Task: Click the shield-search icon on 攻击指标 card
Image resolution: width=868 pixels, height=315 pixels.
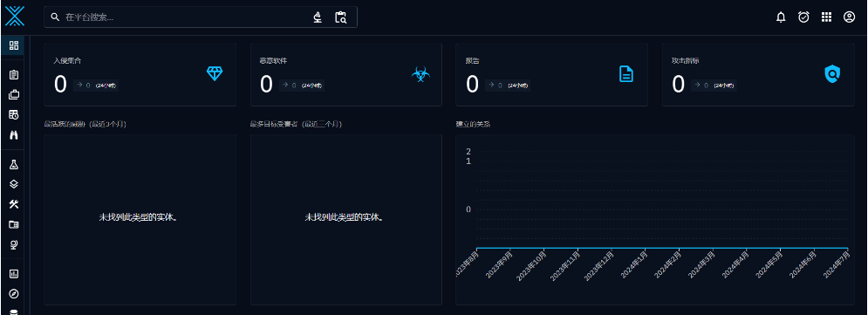Action: tap(832, 73)
